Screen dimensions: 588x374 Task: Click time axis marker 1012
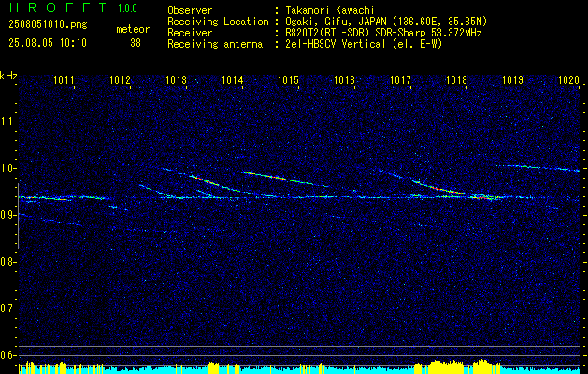point(120,79)
